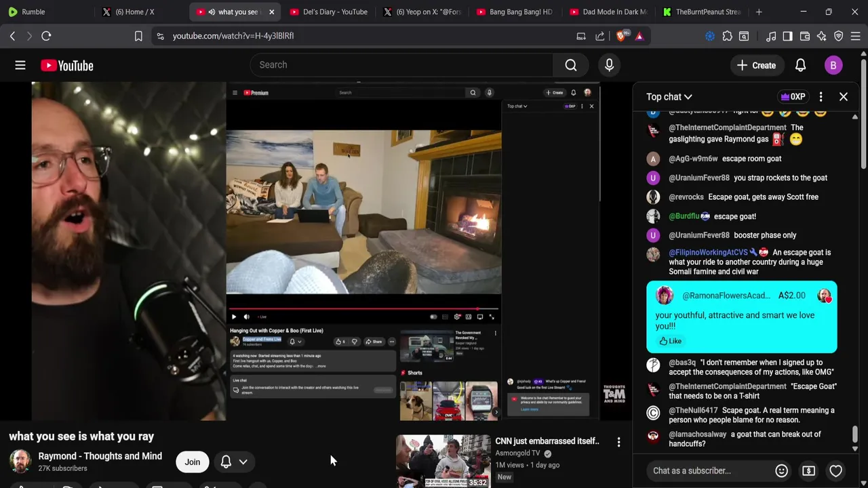Open Raymond - Thoughts and Mind channel
Image resolution: width=868 pixels, height=488 pixels.
[100, 456]
